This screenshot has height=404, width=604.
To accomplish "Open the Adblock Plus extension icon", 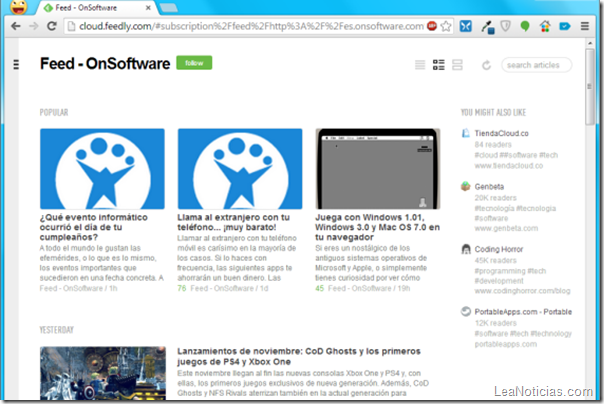I will point(432,26).
